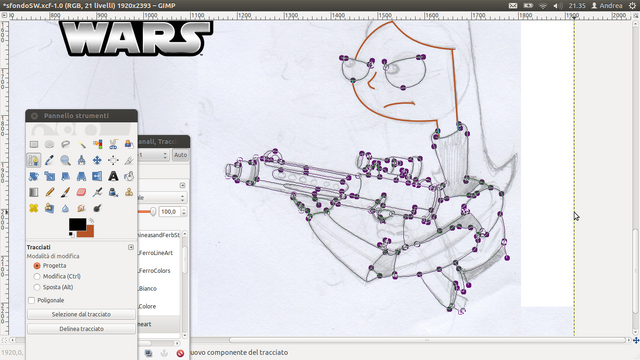Screen dimensions: 640x360
Task: Click the layer opacity slider handle
Action: click(x=153, y=211)
